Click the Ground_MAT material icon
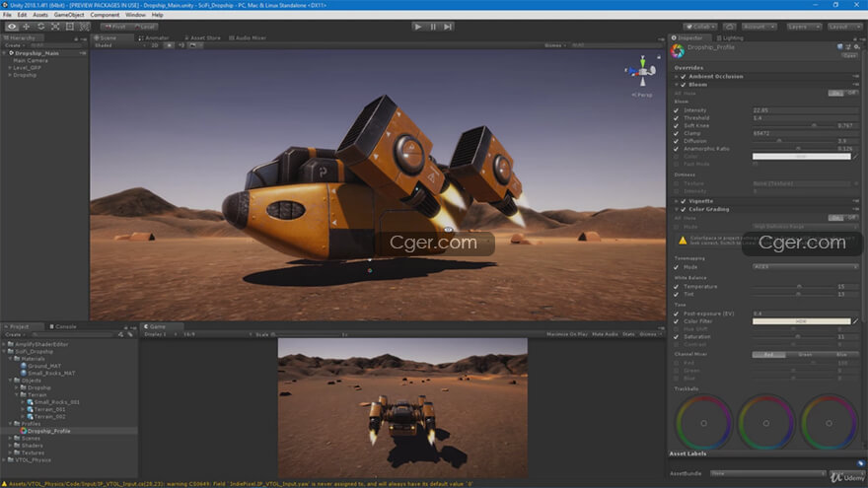 click(24, 366)
